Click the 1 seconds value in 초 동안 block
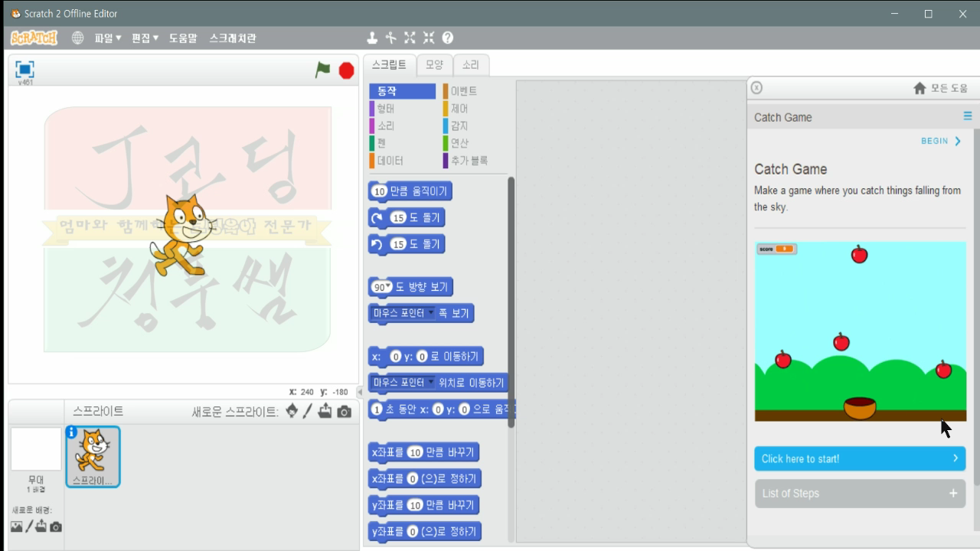 click(x=377, y=409)
